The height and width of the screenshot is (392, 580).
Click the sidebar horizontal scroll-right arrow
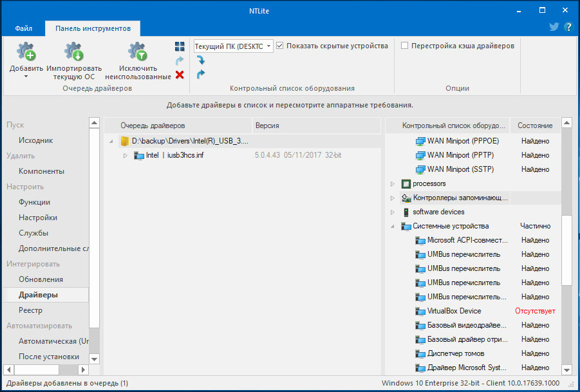pyautogui.click(x=83, y=369)
